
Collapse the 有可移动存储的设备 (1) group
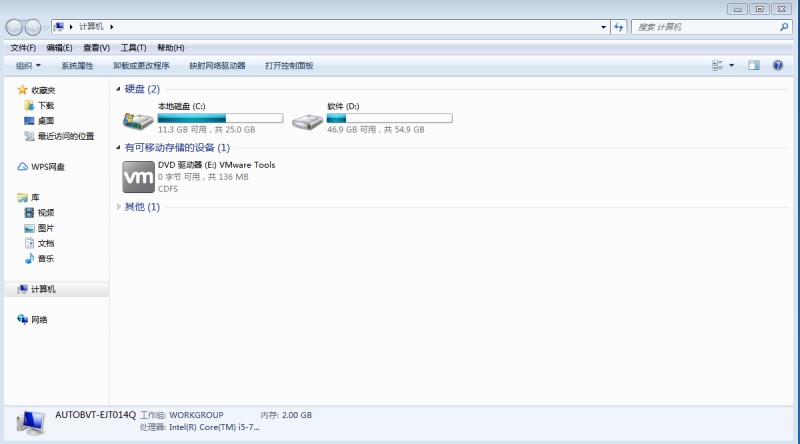[x=118, y=147]
